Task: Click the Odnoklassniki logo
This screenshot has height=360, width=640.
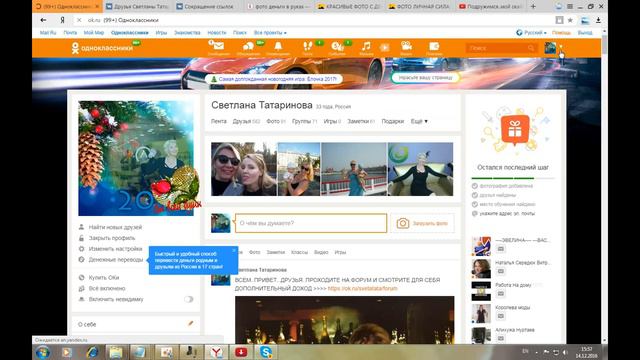Action: click(102, 48)
